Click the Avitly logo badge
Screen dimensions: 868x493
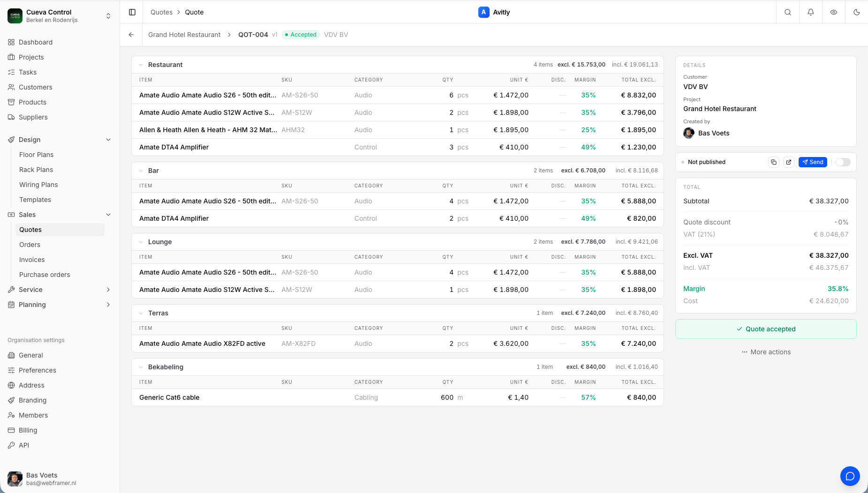coord(483,12)
